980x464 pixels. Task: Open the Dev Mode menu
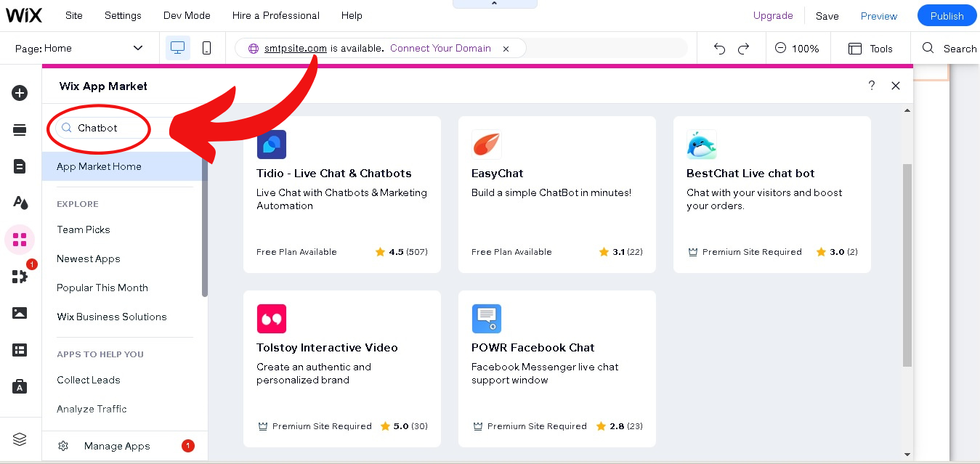click(x=187, y=15)
